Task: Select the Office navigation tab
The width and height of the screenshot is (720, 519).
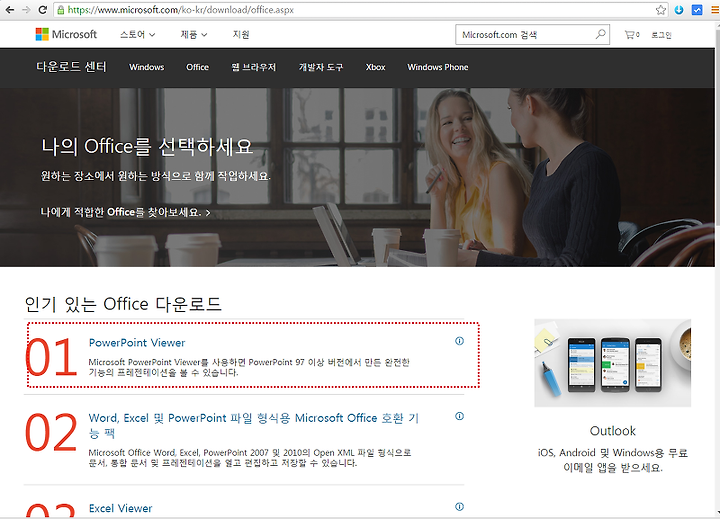Action: click(197, 67)
